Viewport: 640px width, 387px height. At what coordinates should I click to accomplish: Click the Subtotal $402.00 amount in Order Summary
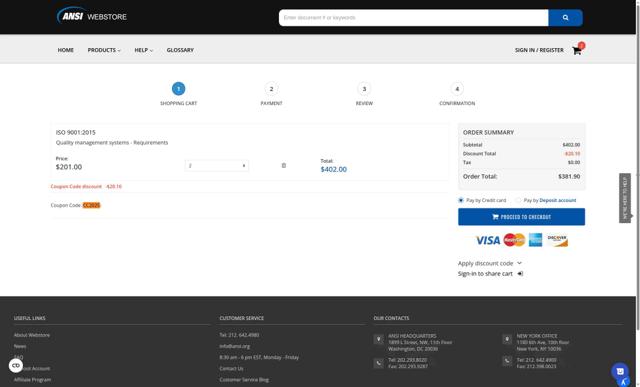tap(571, 145)
